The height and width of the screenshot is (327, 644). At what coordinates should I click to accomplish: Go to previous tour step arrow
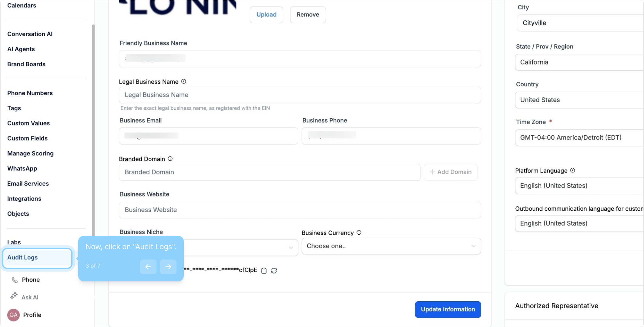click(148, 266)
